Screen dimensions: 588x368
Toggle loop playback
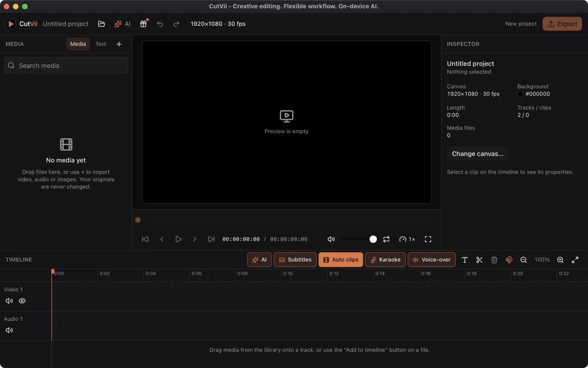pos(386,239)
